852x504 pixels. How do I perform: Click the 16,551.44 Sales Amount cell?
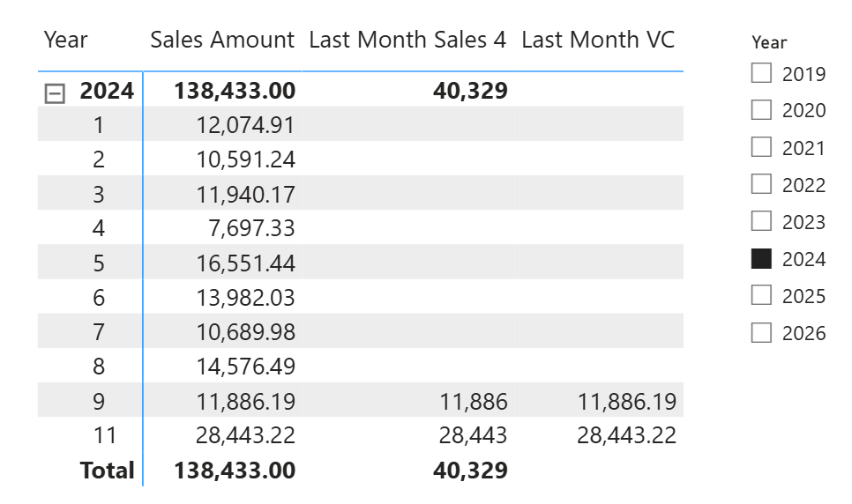[x=246, y=263]
